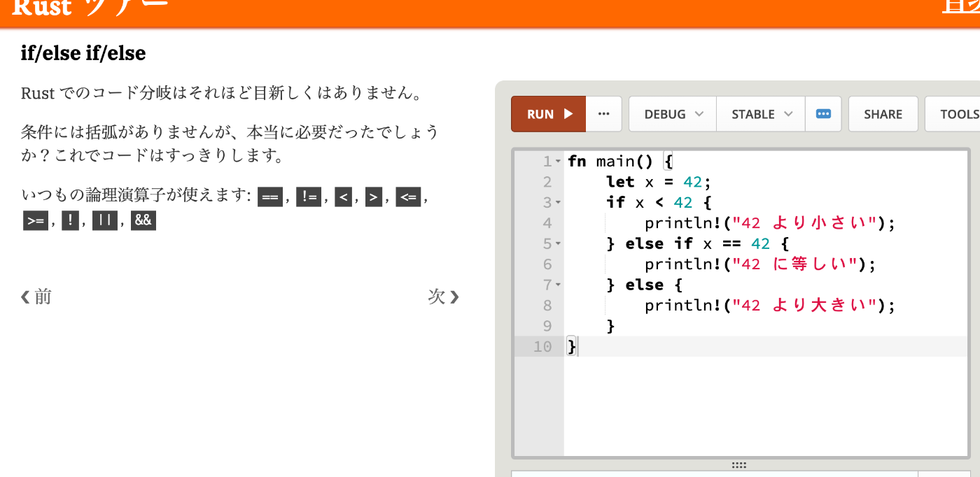
Task: Click the string "42 より小さい"
Action: coord(806,223)
